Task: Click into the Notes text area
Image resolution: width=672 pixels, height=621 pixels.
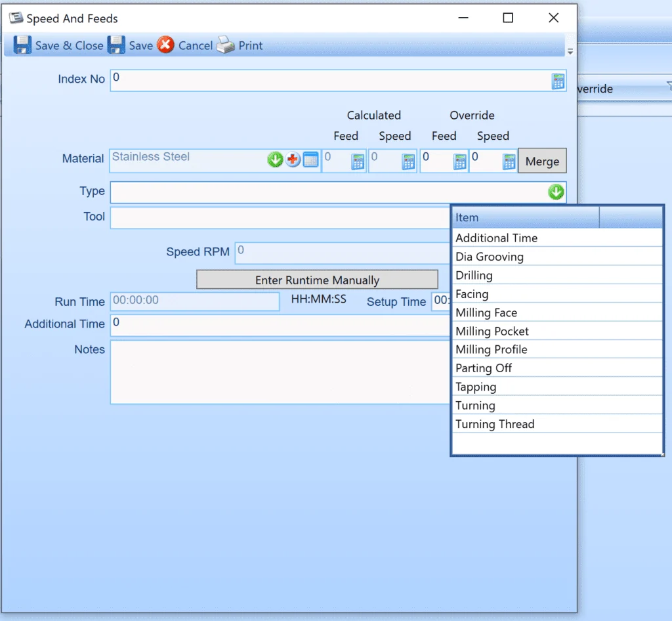Action: click(x=280, y=372)
